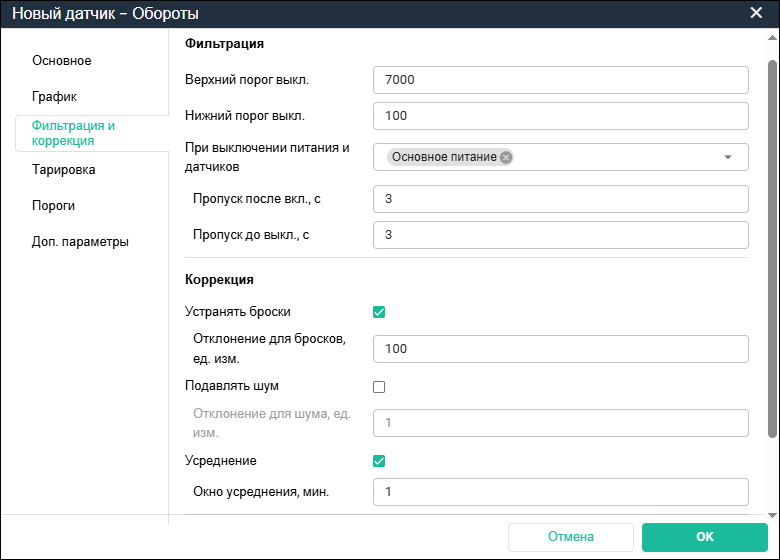This screenshot has width=780, height=560.
Task: Open the Пороги tab
Action: coord(54,206)
